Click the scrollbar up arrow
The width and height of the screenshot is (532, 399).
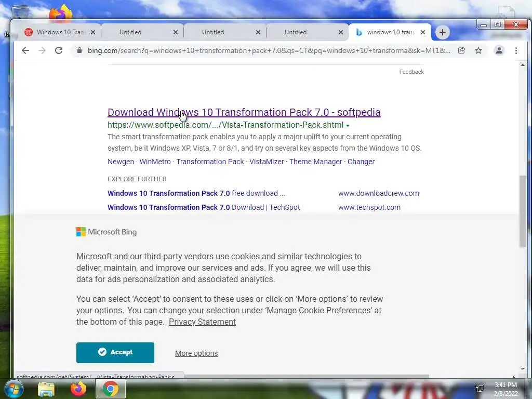pyautogui.click(x=523, y=65)
